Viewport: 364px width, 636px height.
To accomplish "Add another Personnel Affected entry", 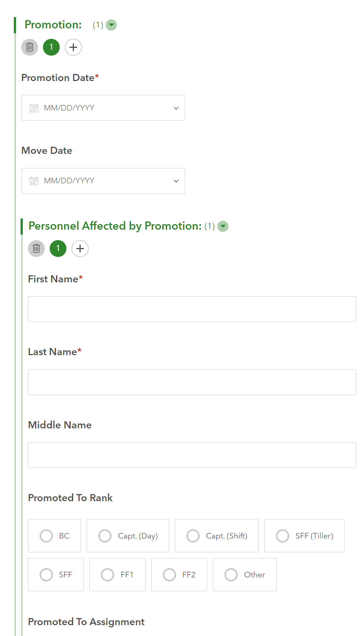I will (80, 249).
